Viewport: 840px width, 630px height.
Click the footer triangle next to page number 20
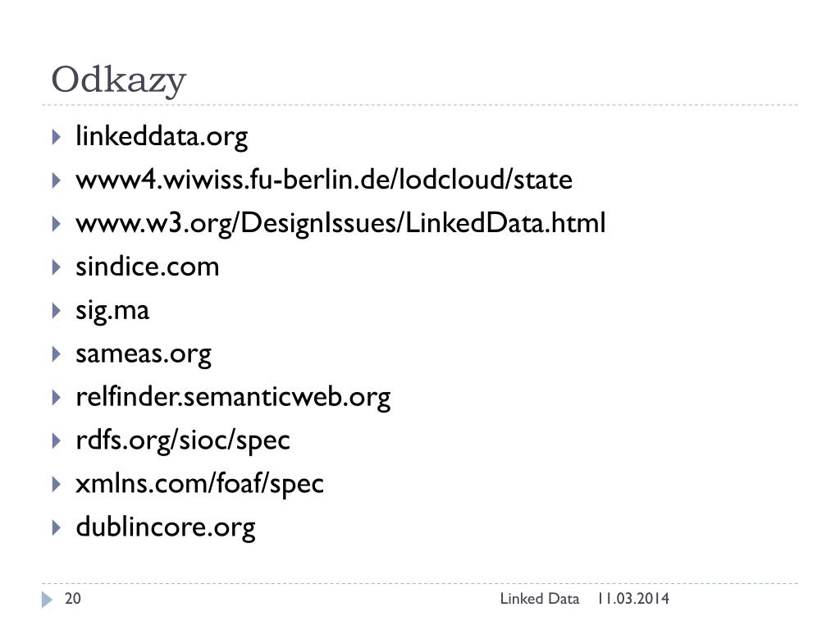pyautogui.click(x=47, y=600)
